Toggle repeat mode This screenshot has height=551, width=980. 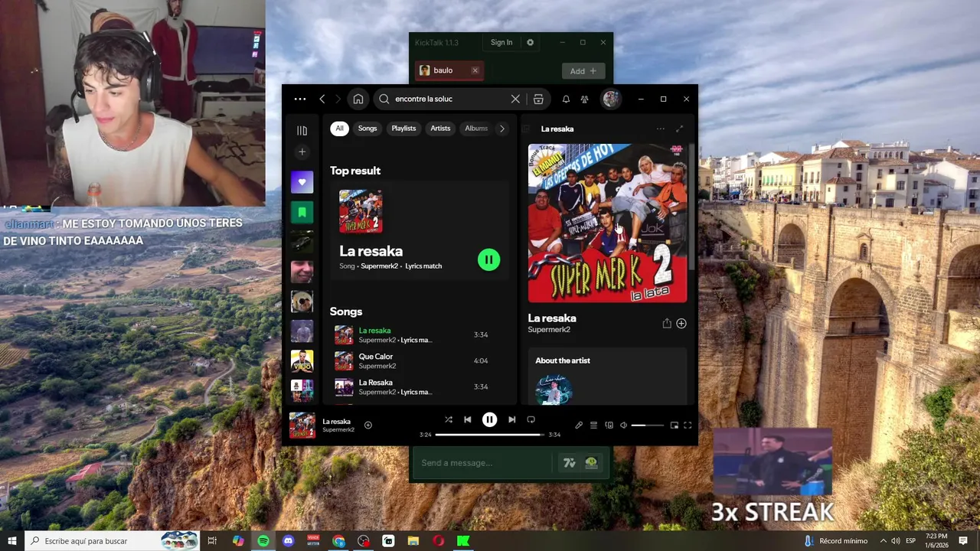pos(531,419)
